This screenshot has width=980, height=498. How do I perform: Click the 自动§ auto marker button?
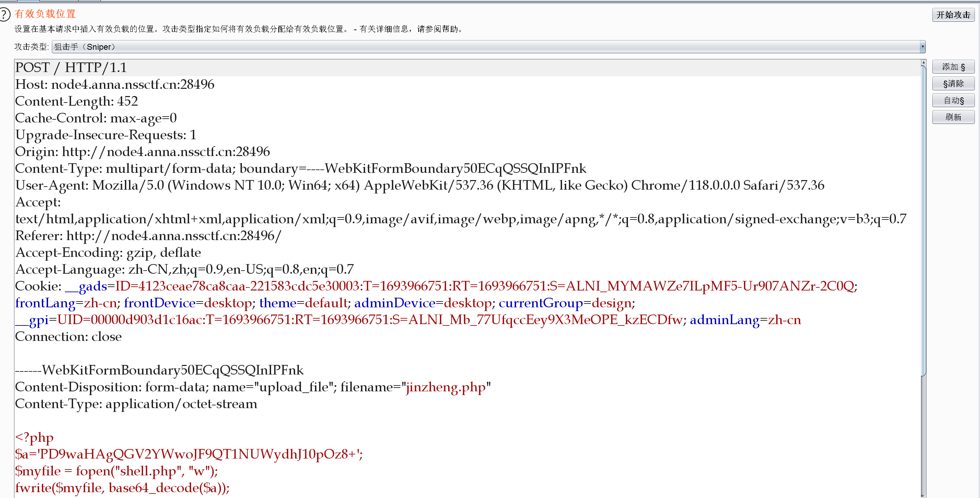[953, 100]
